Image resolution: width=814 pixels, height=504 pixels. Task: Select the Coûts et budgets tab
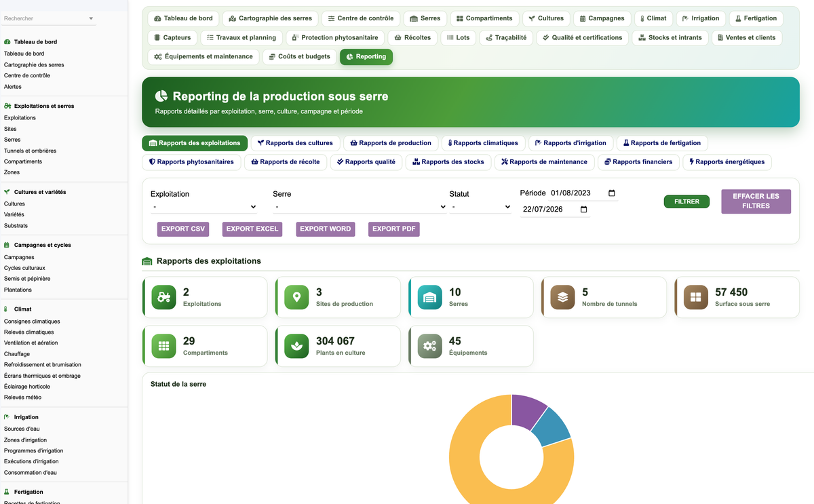coord(299,56)
